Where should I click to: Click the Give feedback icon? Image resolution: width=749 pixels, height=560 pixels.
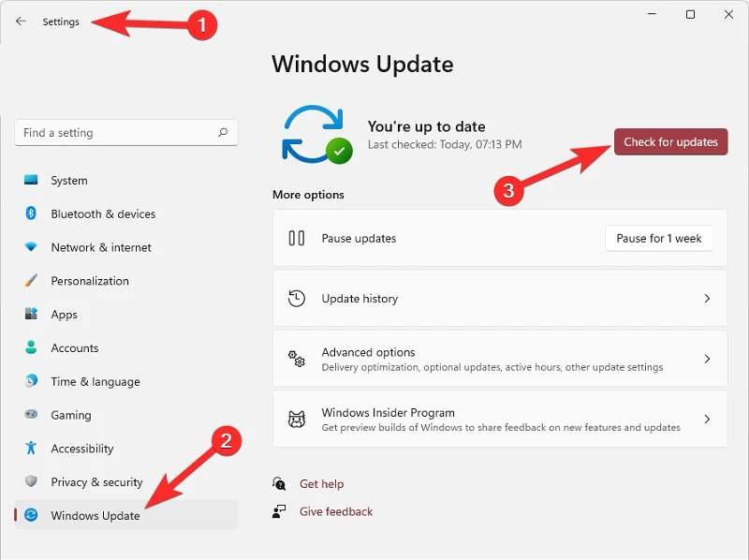pyautogui.click(x=279, y=511)
